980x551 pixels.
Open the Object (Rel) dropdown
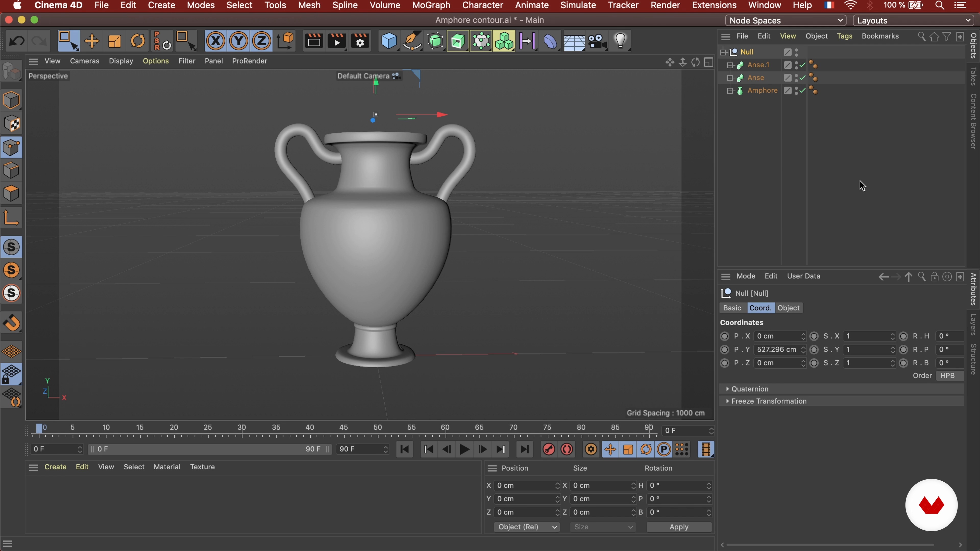(x=527, y=527)
